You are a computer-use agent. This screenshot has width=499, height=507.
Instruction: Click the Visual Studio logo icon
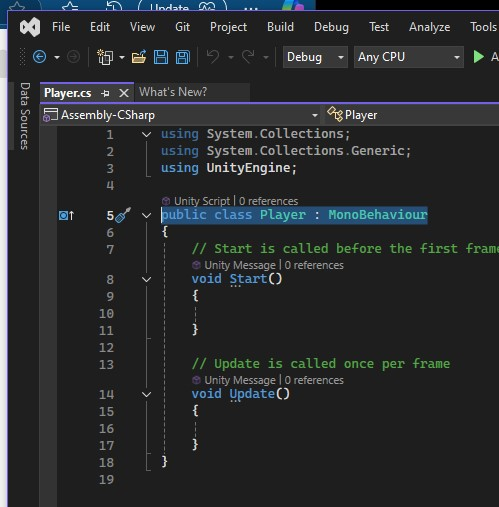30,27
